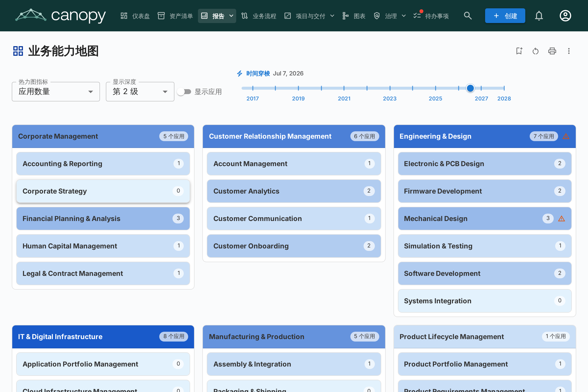Screen dimensions: 588x392
Task: Select the Accounting & Reporting capability
Action: [x=103, y=163]
